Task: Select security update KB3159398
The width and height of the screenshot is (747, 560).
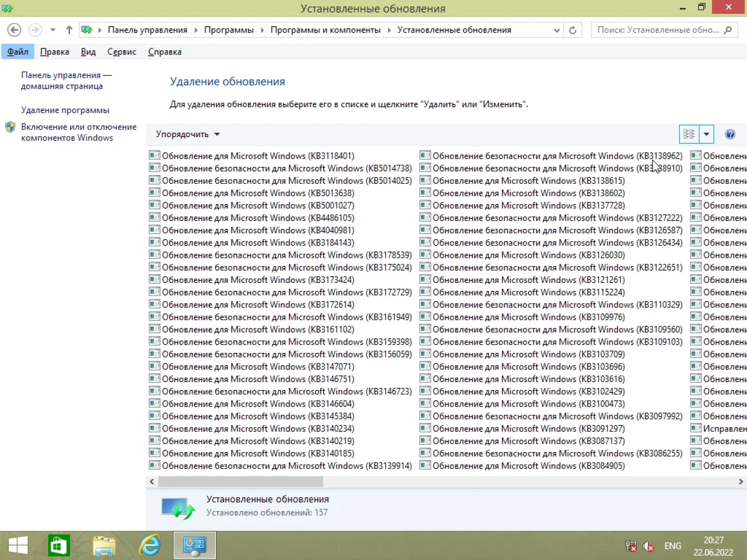Action: tap(281, 341)
